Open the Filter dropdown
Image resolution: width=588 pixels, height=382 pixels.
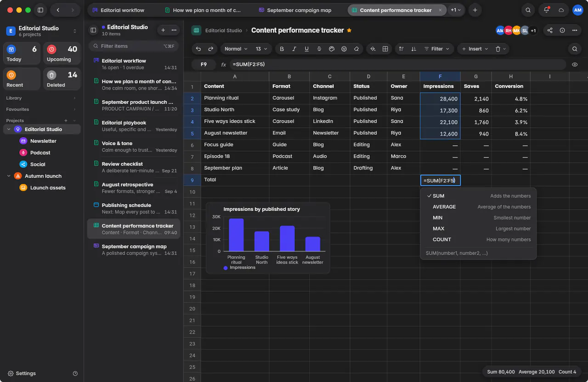coord(437,49)
